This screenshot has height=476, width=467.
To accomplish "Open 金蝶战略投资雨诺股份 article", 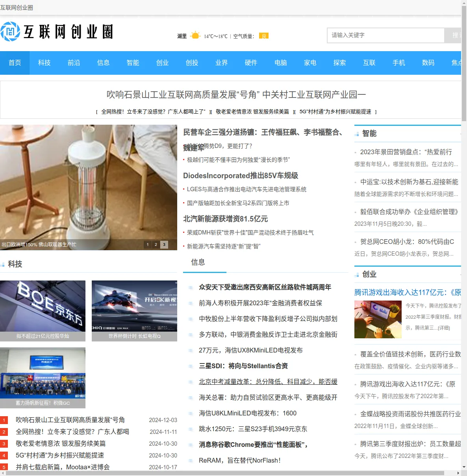I will pyautogui.click(x=410, y=414).
